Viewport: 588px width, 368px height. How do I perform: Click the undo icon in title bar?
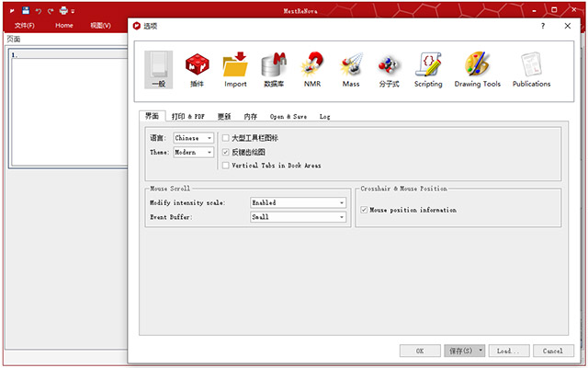(x=39, y=11)
